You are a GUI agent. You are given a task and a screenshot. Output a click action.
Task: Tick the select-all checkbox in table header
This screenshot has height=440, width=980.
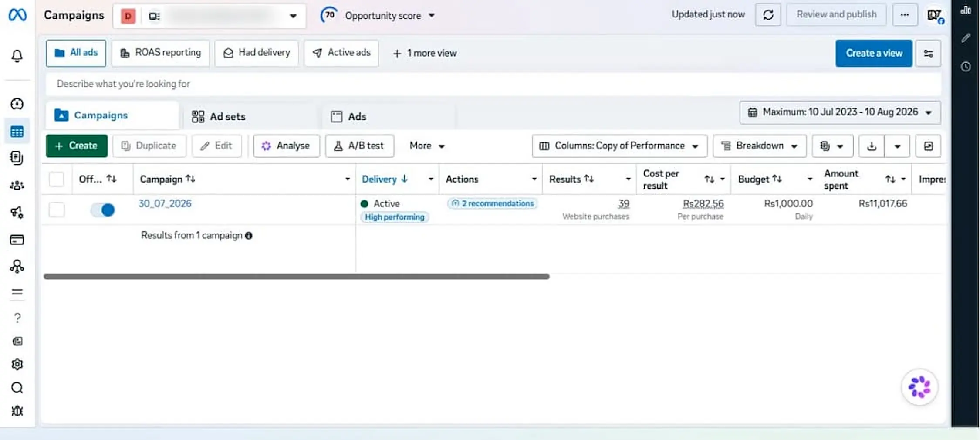click(x=57, y=179)
